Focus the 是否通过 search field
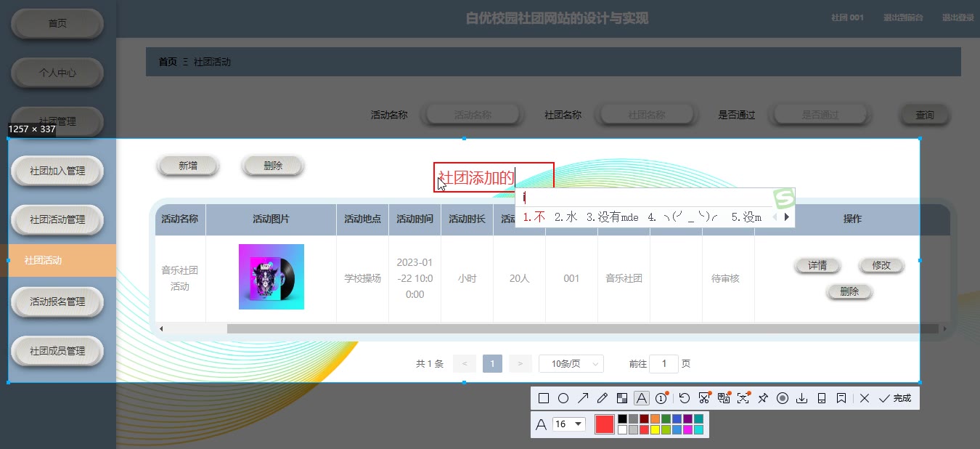The image size is (980, 449). coord(820,115)
